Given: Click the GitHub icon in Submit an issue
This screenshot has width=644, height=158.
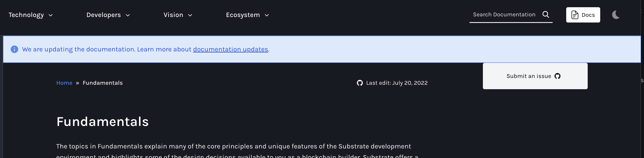Looking at the screenshot, I should click(557, 76).
